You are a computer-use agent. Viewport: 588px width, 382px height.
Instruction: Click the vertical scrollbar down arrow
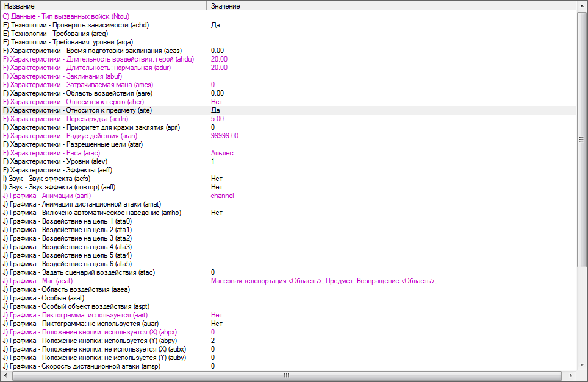tap(582, 365)
